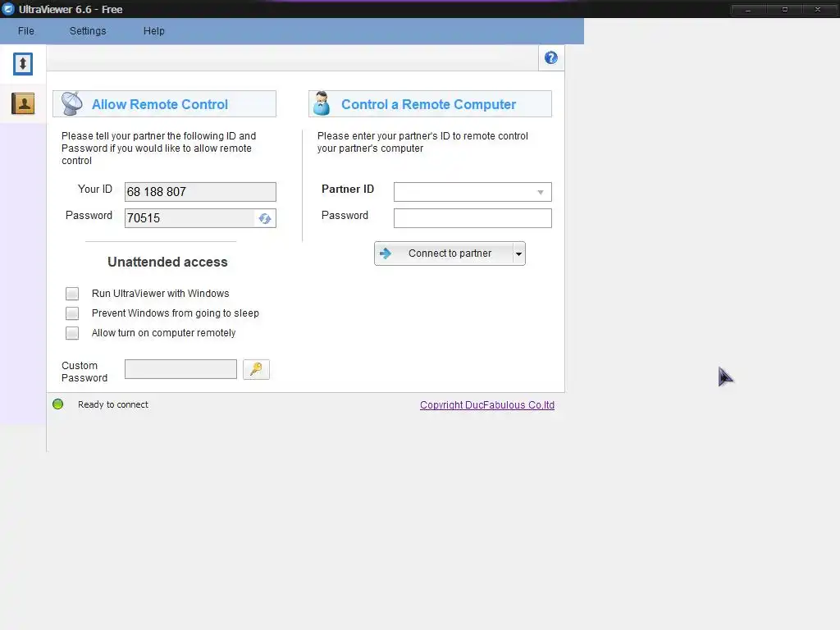Click the Ready to connect status text
This screenshot has height=630, width=840.
tap(113, 404)
